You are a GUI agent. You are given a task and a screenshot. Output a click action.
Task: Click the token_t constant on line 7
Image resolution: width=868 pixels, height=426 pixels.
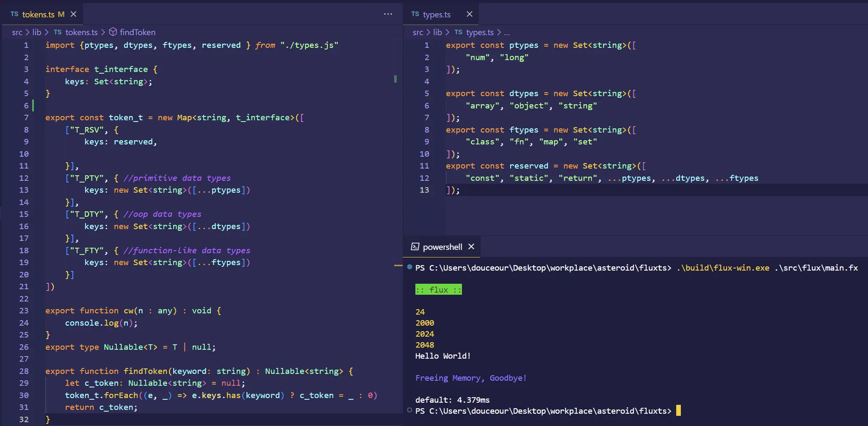126,117
